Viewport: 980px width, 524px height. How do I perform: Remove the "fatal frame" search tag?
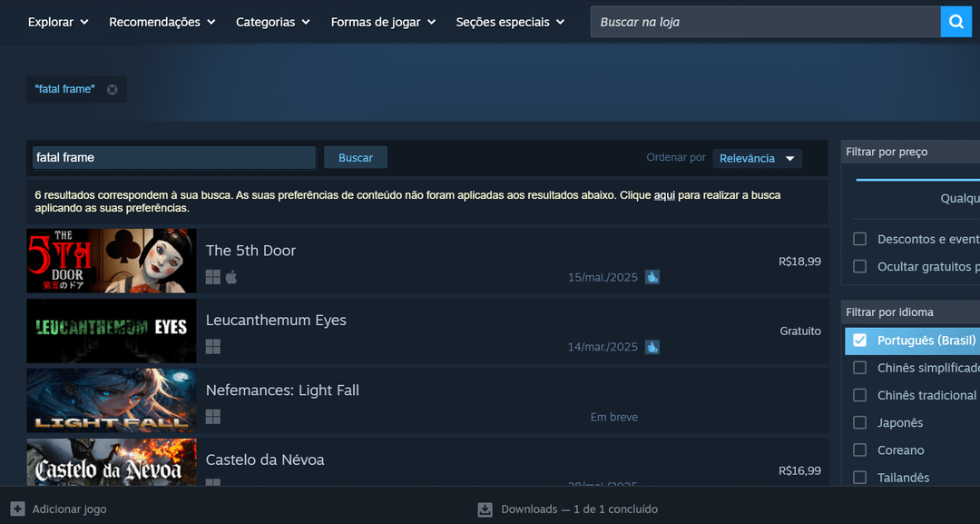pyautogui.click(x=112, y=89)
